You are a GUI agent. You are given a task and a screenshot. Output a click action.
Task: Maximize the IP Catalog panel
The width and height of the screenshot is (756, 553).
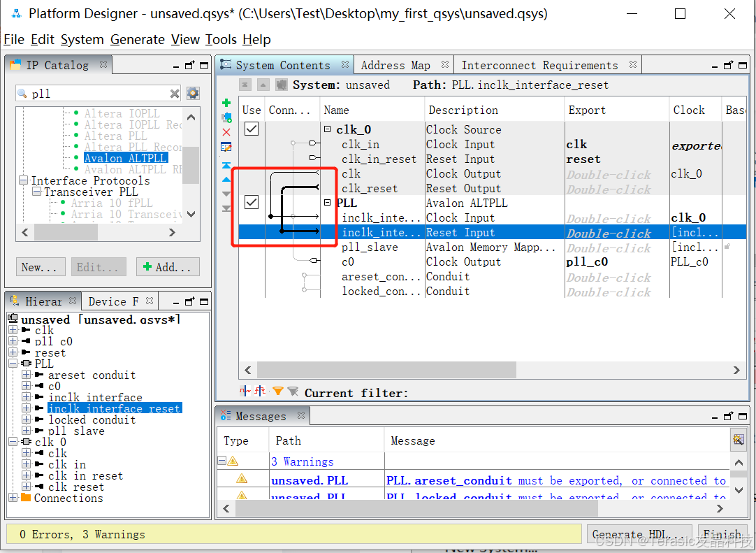click(205, 65)
